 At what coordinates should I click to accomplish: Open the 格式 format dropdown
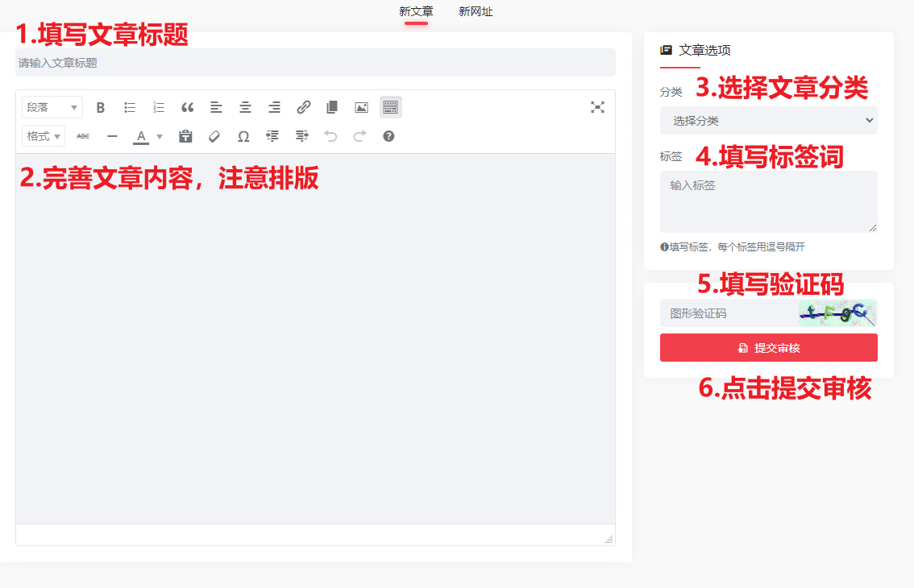[42, 136]
